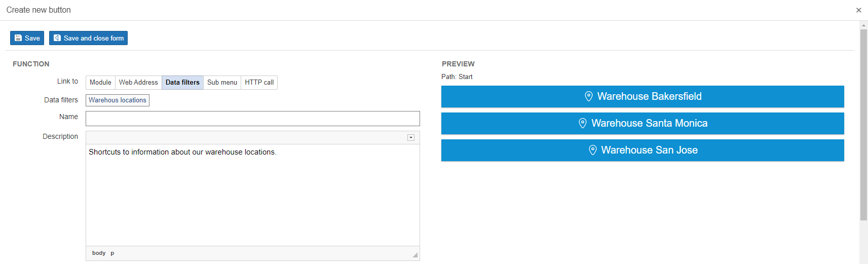Screen dimensions: 868x264
Task: Pick the HTTP call link option
Action: pyautogui.click(x=259, y=83)
